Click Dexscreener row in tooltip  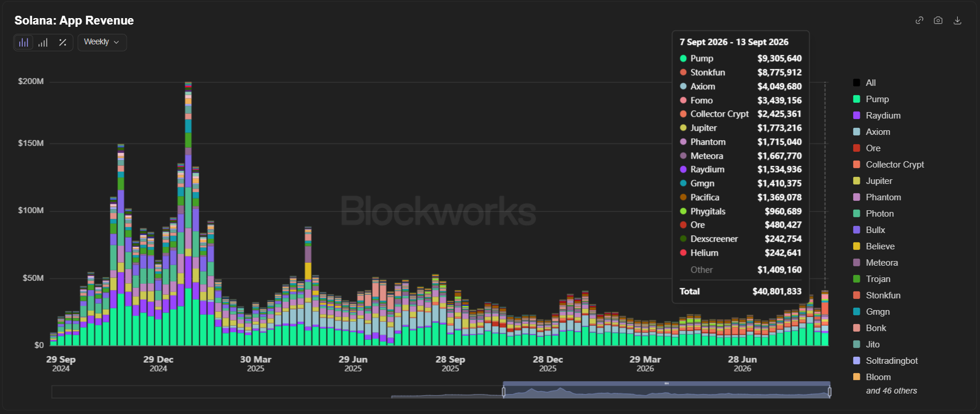741,239
